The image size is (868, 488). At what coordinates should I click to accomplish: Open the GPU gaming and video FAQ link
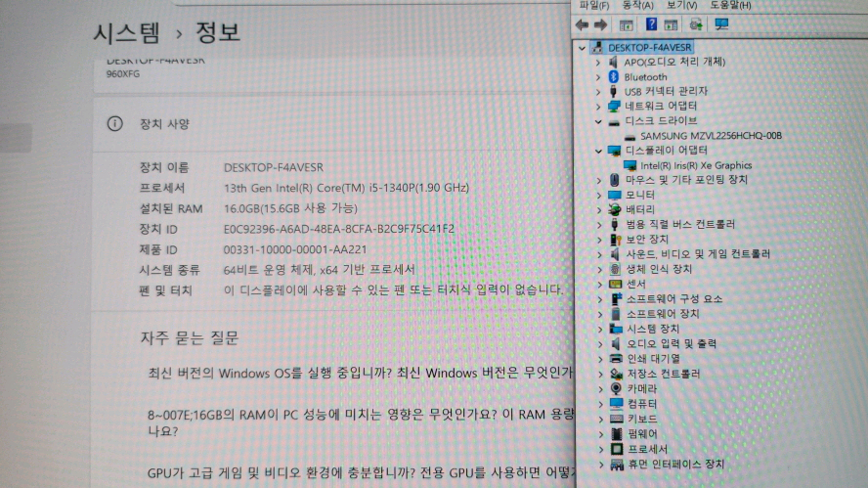click(x=360, y=472)
